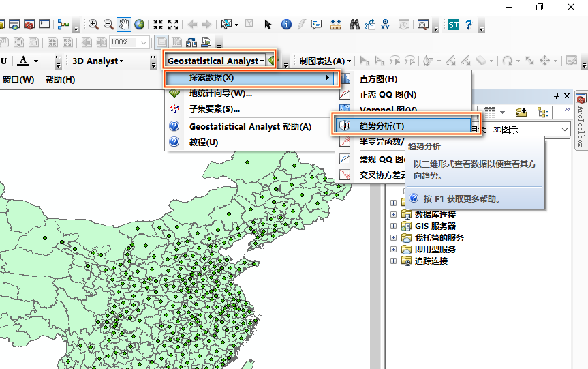
Task: Click the blue question mark help icon
Action: pyautogui.click(x=469, y=25)
